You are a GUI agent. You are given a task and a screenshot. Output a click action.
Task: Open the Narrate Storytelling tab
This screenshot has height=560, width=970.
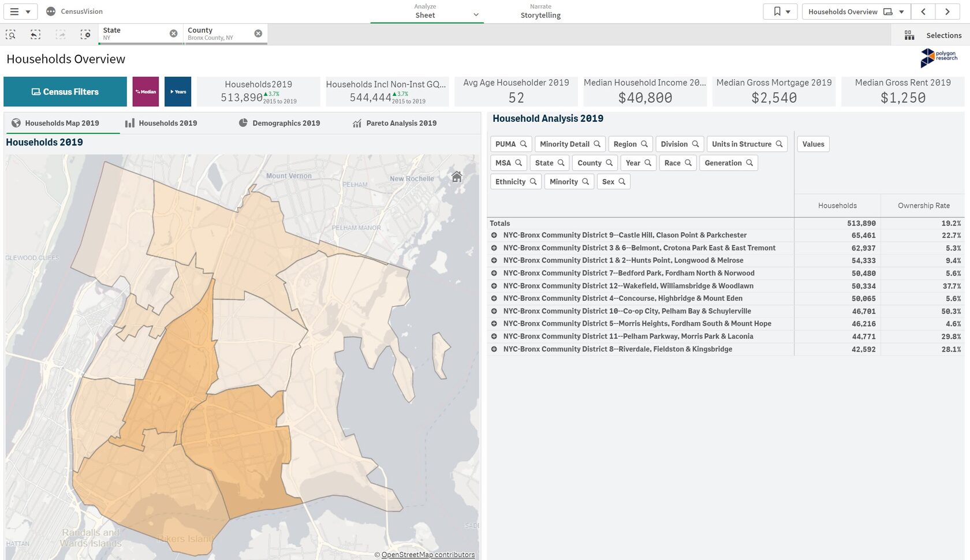(x=540, y=12)
